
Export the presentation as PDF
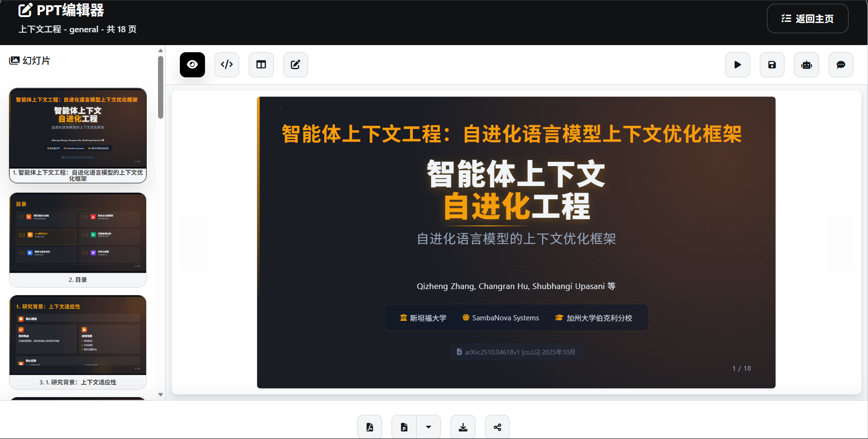[x=370, y=427]
